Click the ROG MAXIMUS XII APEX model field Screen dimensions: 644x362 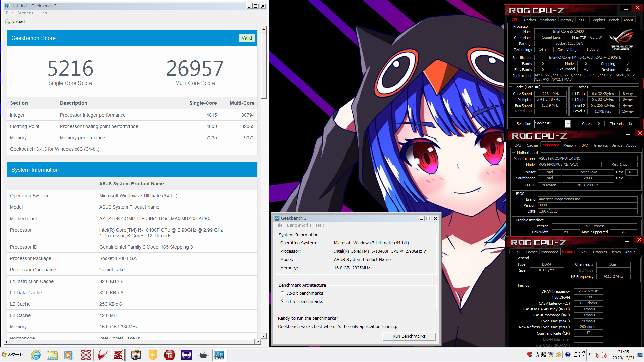pyautogui.click(x=570, y=165)
